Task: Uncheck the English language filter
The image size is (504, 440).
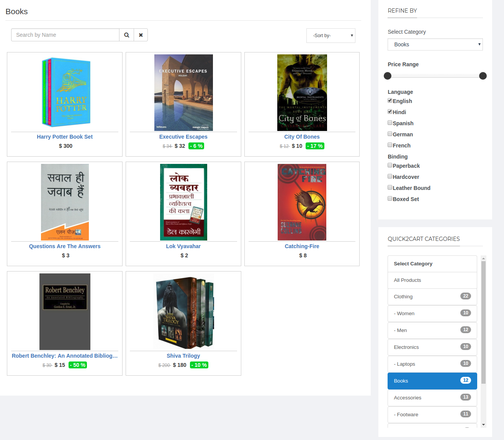Action: (390, 101)
